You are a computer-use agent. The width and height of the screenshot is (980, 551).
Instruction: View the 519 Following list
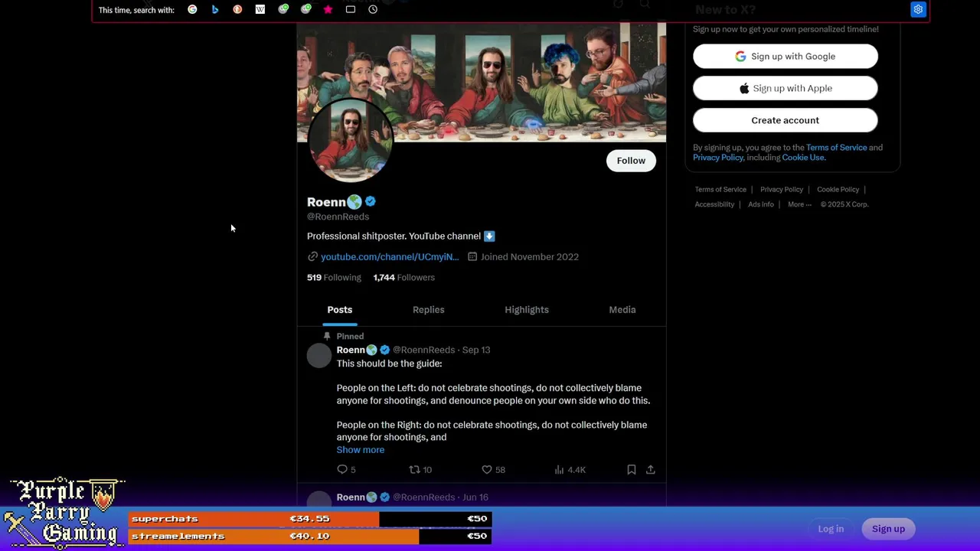[334, 278]
